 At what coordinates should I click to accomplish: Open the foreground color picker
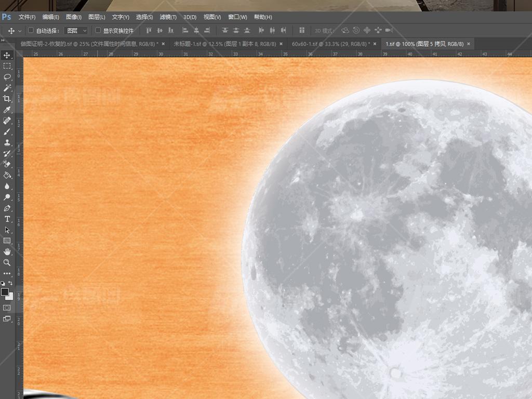click(x=4, y=292)
